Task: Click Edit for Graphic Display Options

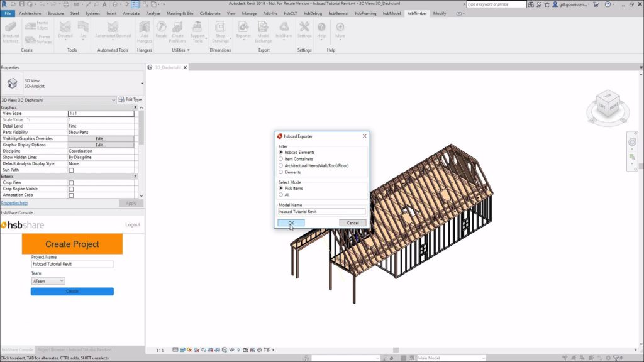Action: pyautogui.click(x=101, y=145)
